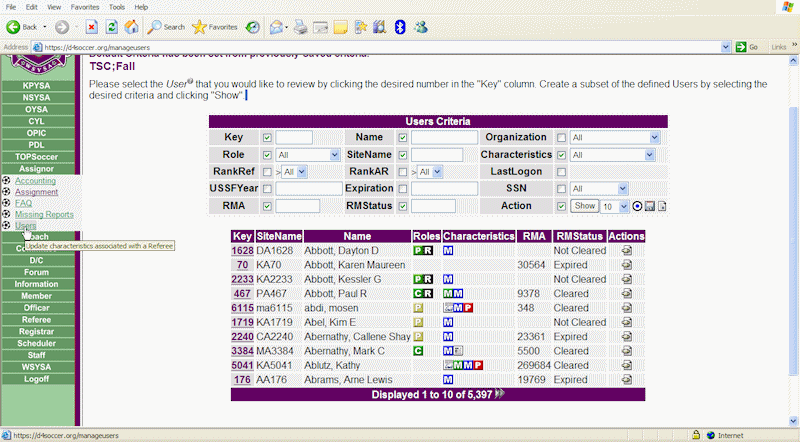Select the Referee item in left sidebar
The width and height of the screenshot is (800, 442).
(x=36, y=320)
